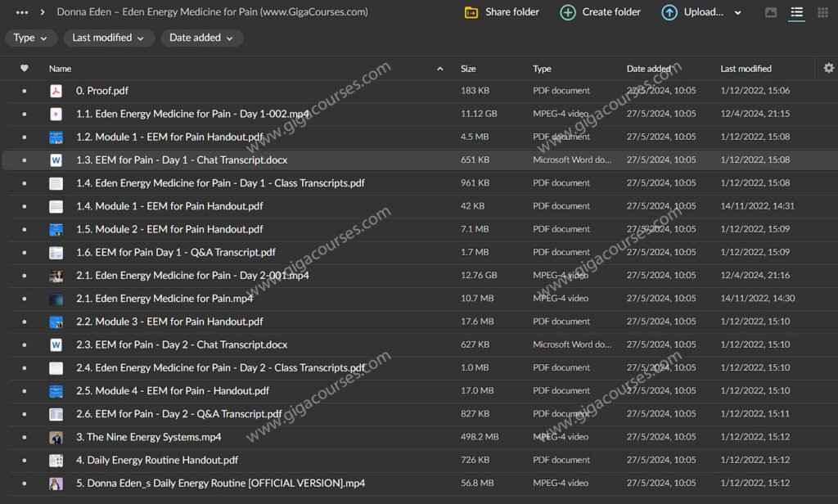Click the Upload... button
Viewport: 838px width, 504px height.
(x=692, y=12)
